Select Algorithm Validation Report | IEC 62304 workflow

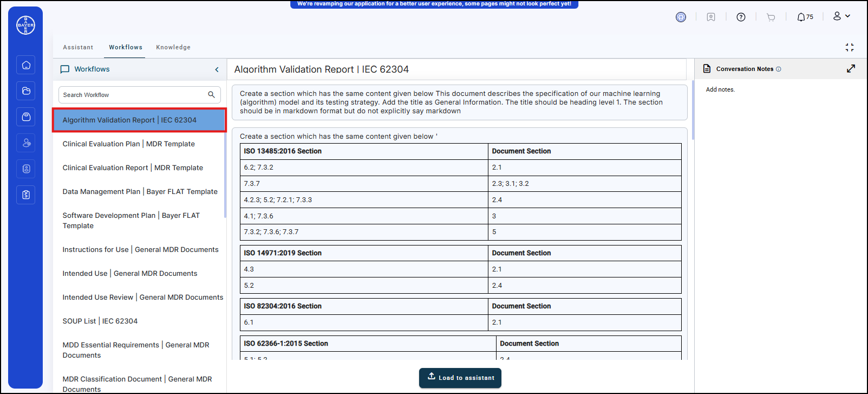coord(139,120)
